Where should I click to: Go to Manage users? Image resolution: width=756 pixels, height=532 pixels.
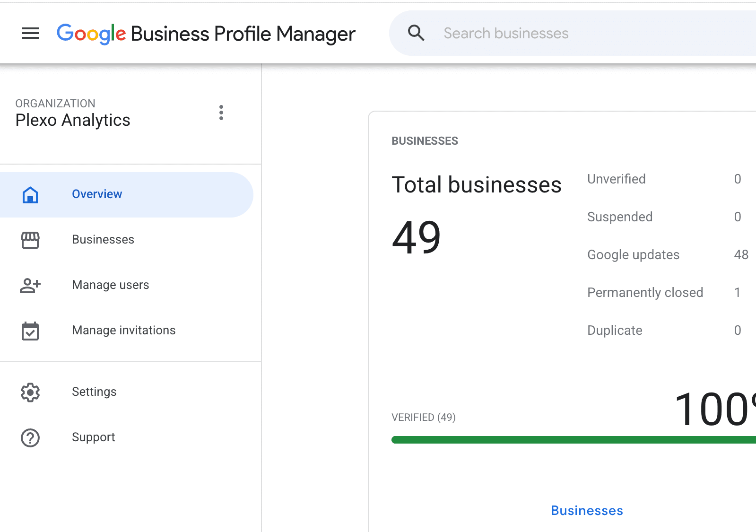tap(126, 285)
